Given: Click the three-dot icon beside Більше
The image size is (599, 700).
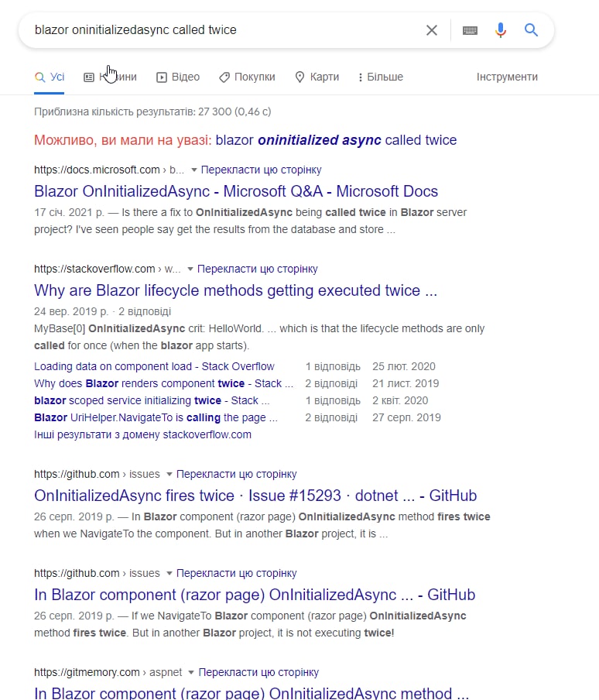Looking at the screenshot, I should (x=361, y=77).
